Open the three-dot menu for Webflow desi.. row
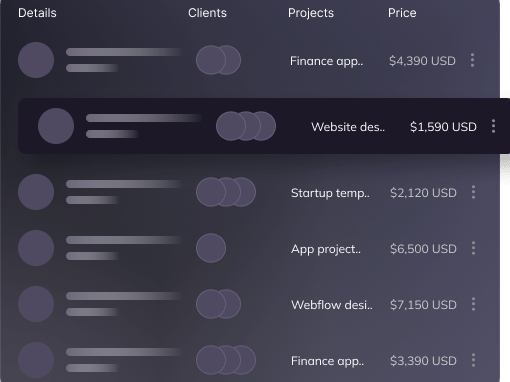 pos(473,304)
